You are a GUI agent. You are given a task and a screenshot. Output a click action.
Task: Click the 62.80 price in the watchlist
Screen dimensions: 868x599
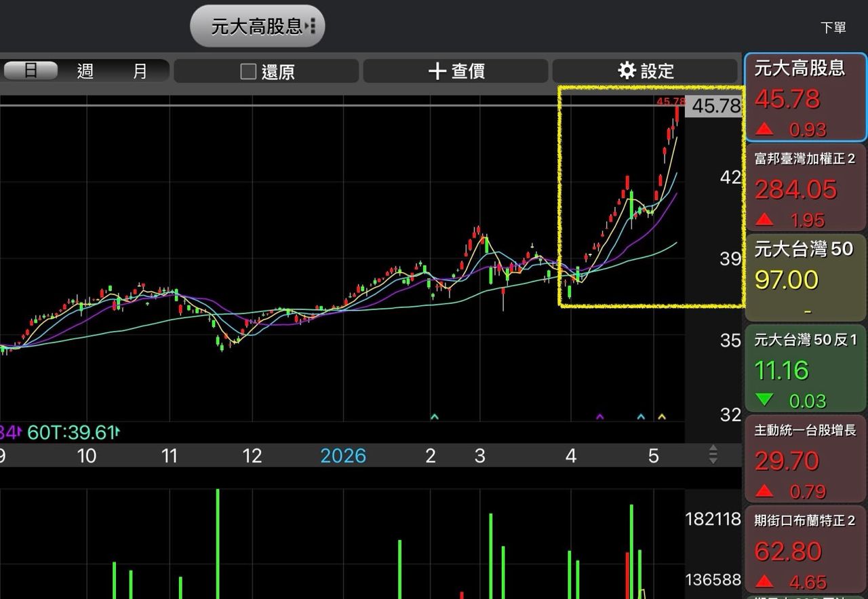point(787,552)
